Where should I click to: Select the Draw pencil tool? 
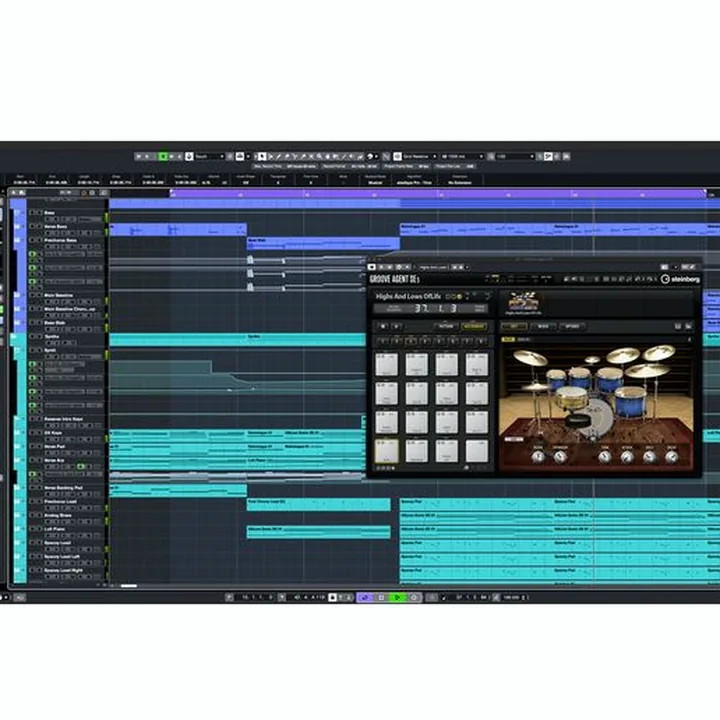tap(278, 157)
